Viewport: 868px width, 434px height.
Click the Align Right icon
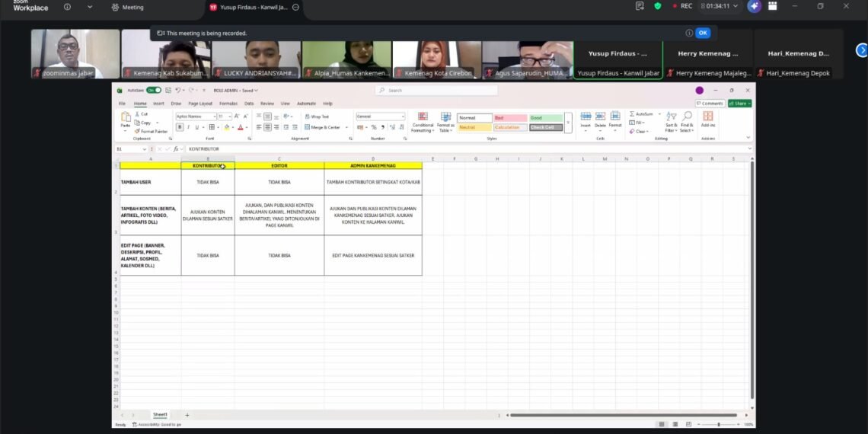(277, 127)
